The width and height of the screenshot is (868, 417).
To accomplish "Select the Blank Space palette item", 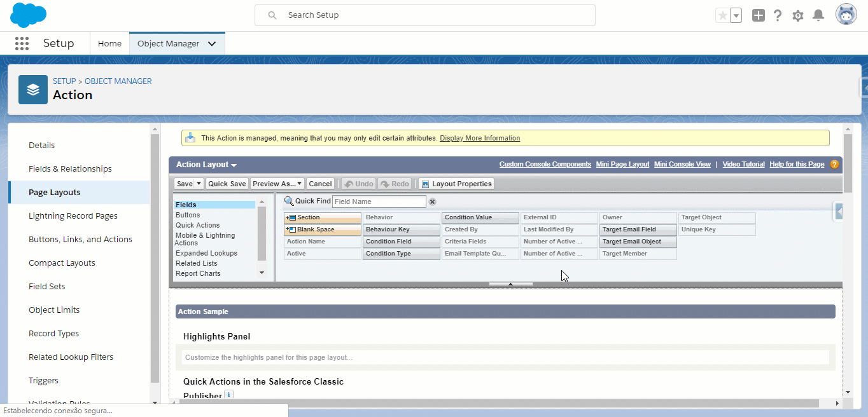I will 323,229.
